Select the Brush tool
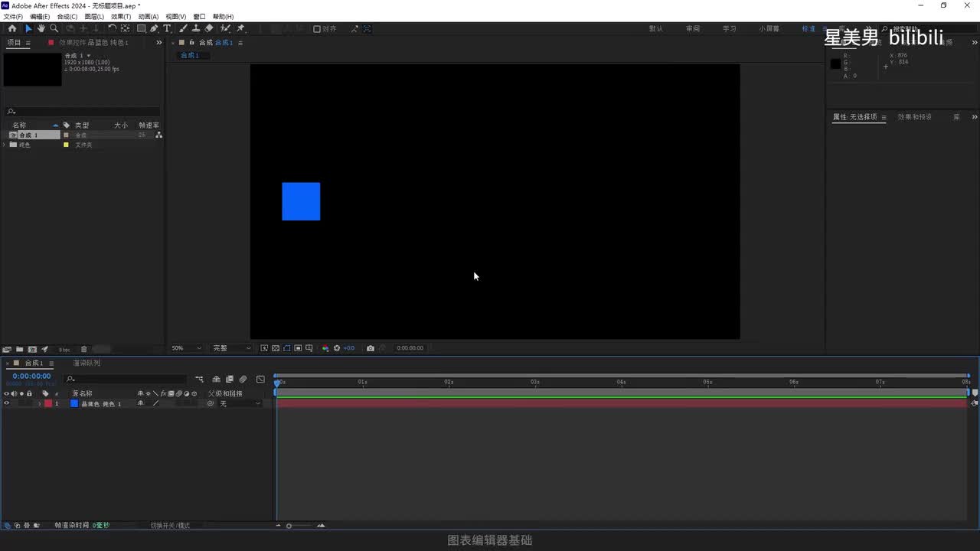980x551 pixels. pos(183,28)
